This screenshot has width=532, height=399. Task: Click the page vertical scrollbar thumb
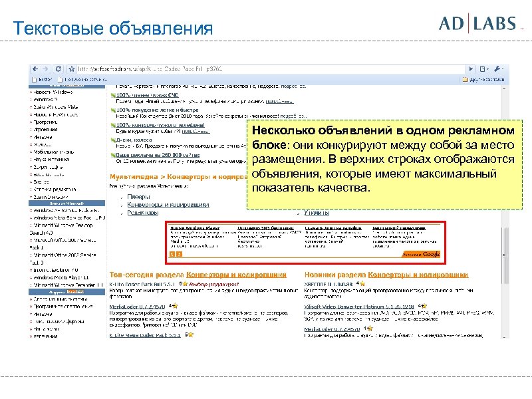504,255
